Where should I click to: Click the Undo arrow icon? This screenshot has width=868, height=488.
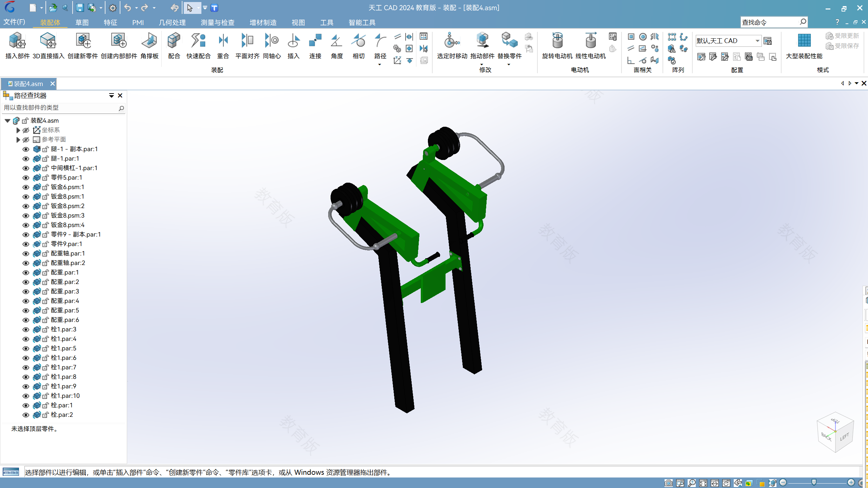point(127,8)
